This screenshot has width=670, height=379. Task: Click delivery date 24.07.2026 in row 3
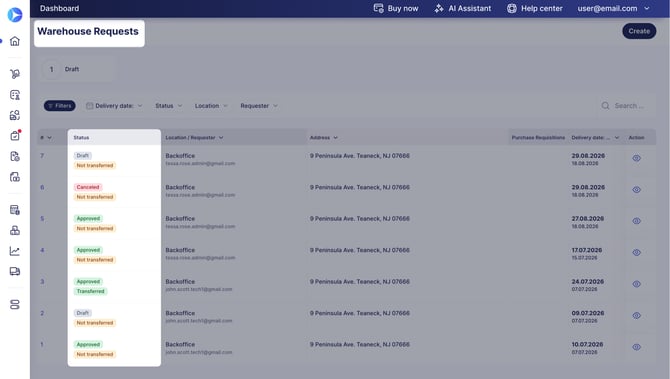pyautogui.click(x=588, y=282)
